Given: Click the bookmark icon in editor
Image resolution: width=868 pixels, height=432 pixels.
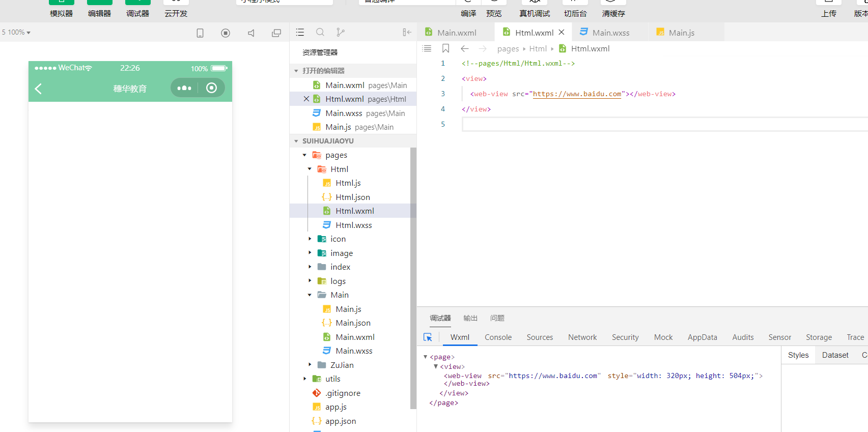Looking at the screenshot, I should pyautogui.click(x=445, y=48).
